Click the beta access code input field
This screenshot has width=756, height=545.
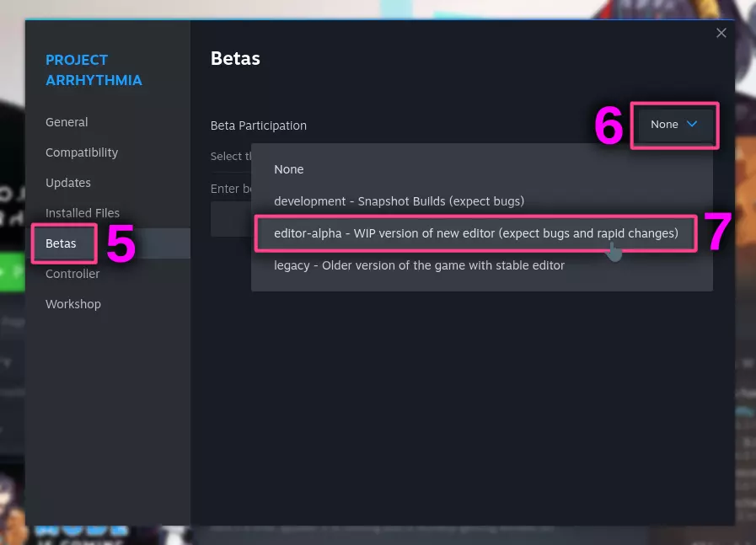231,219
